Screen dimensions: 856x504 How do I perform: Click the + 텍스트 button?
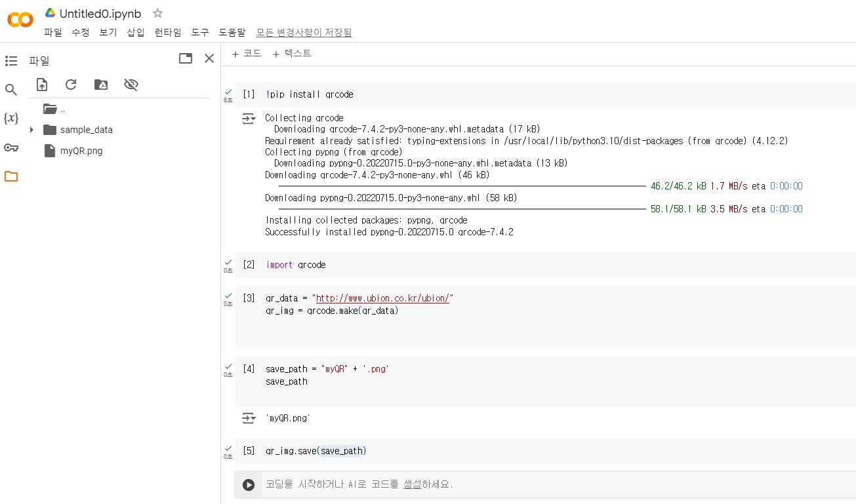click(x=292, y=54)
